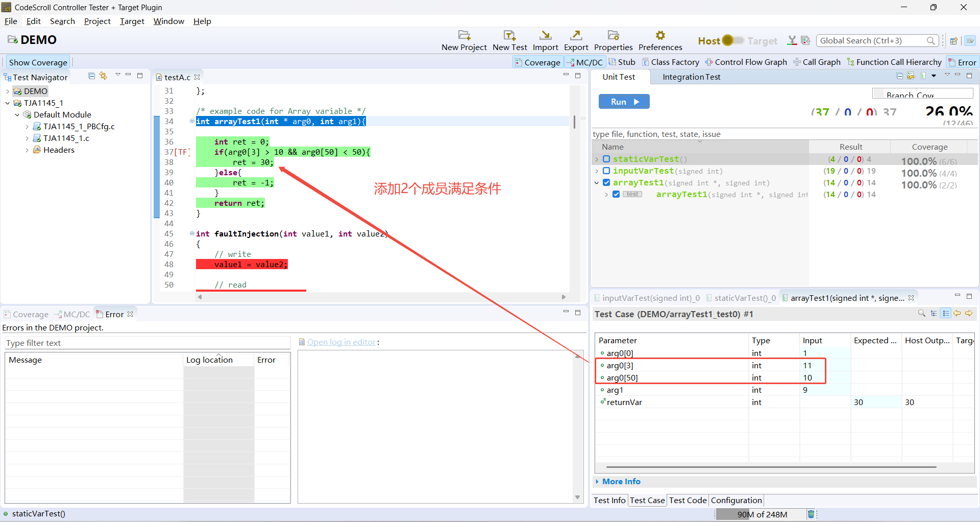Viewport: 980px width, 522px height.
Task: Click the stacked-windows icon left of Global Search
Action: (x=805, y=40)
